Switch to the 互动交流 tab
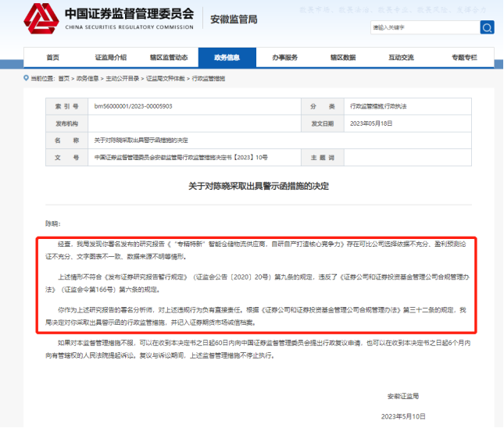The image size is (504, 428). pyautogui.click(x=400, y=58)
